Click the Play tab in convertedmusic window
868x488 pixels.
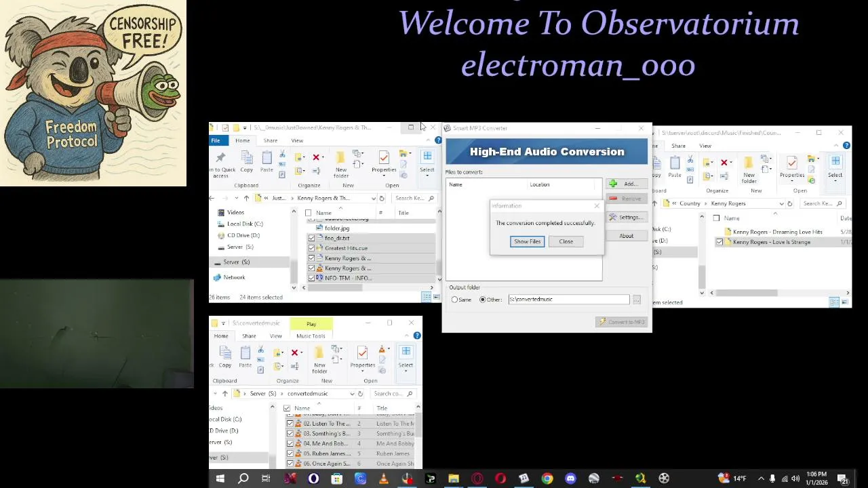(x=311, y=324)
